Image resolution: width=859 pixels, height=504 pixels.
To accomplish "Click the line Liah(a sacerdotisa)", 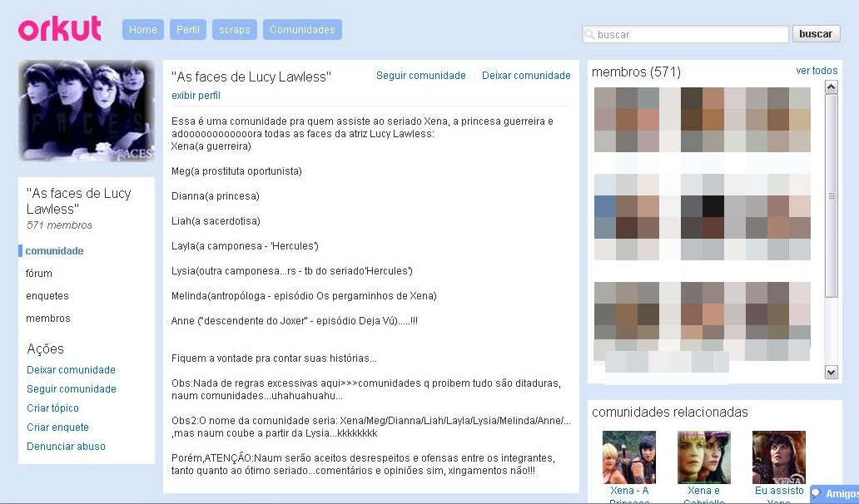I will pyautogui.click(x=216, y=221).
